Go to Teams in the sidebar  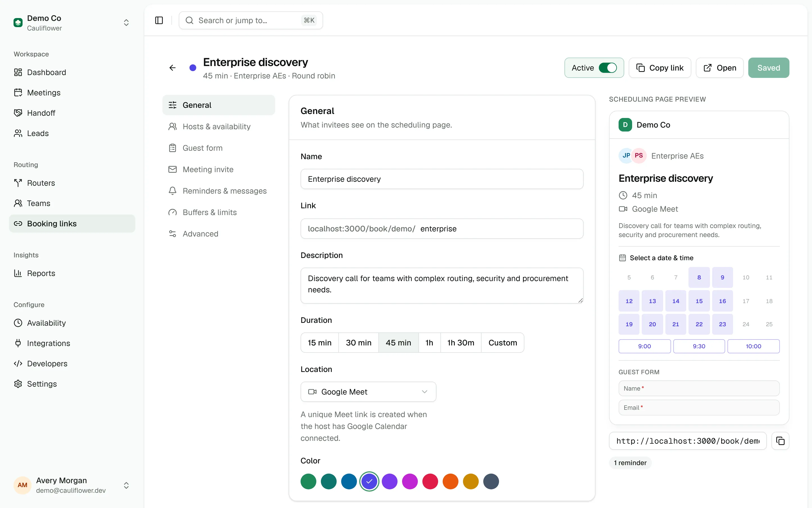tap(72, 203)
